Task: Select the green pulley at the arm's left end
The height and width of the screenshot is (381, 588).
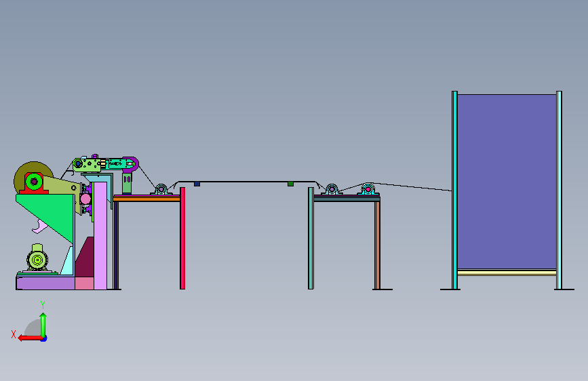Action: point(77,164)
